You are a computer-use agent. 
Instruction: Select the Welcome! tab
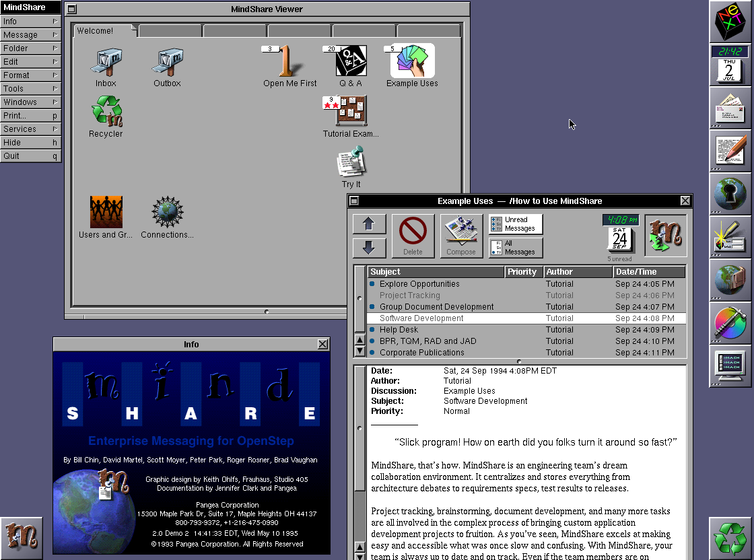pyautogui.click(x=101, y=31)
